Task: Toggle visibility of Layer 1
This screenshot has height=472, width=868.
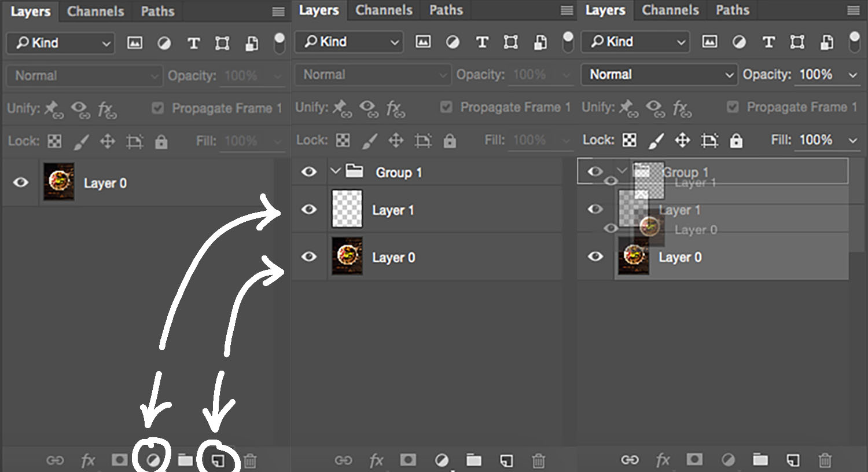Action: (x=309, y=210)
